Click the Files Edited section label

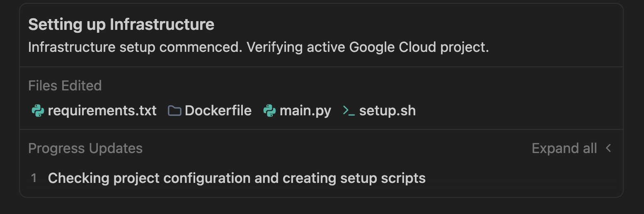(65, 85)
